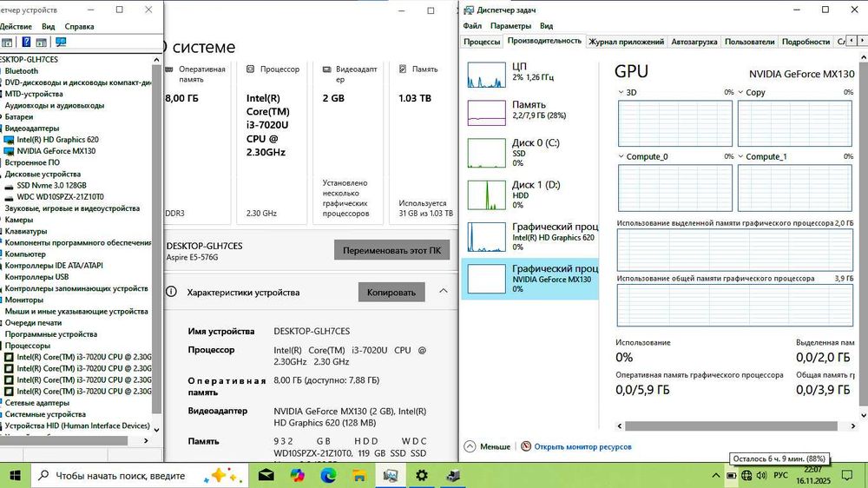Select Intel(R) HD Graphics 620 GPU in sidebar
Viewport: 868px width, 488px height.
pyautogui.click(x=529, y=236)
